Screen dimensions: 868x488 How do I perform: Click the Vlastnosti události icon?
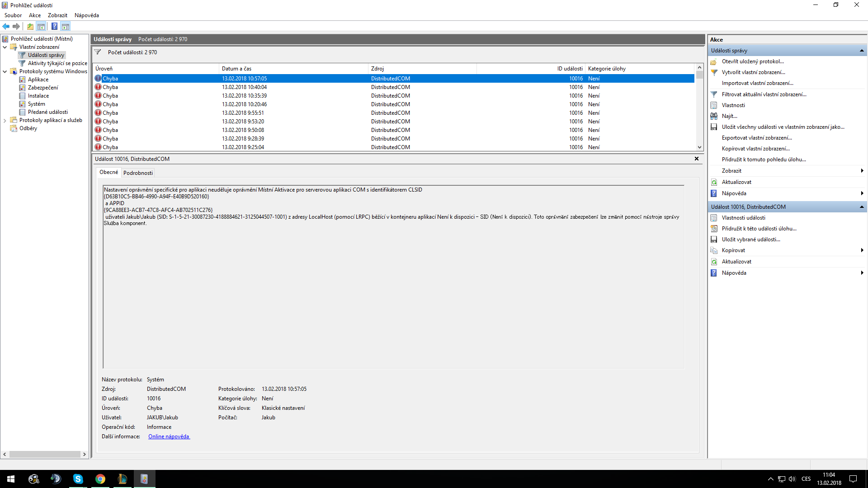point(714,218)
